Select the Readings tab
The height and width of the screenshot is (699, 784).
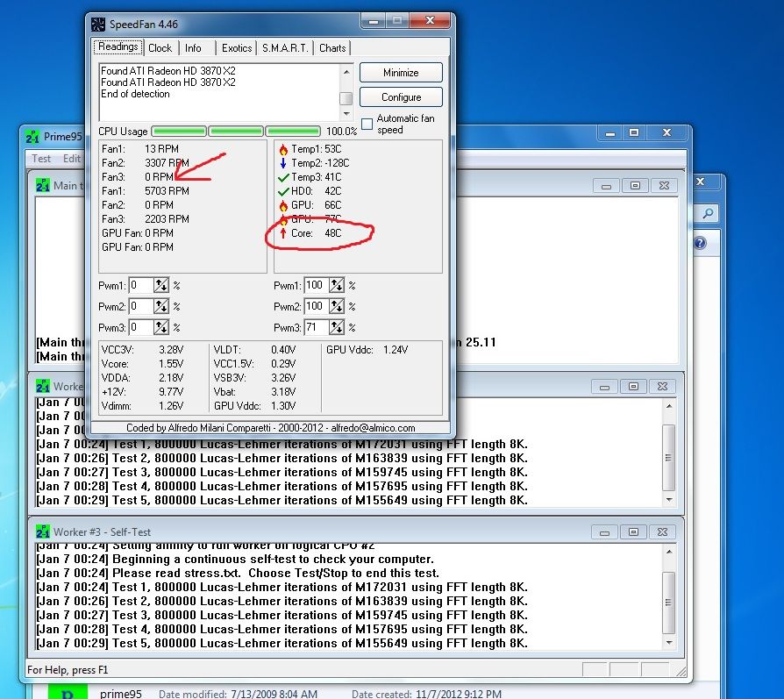coord(118,46)
